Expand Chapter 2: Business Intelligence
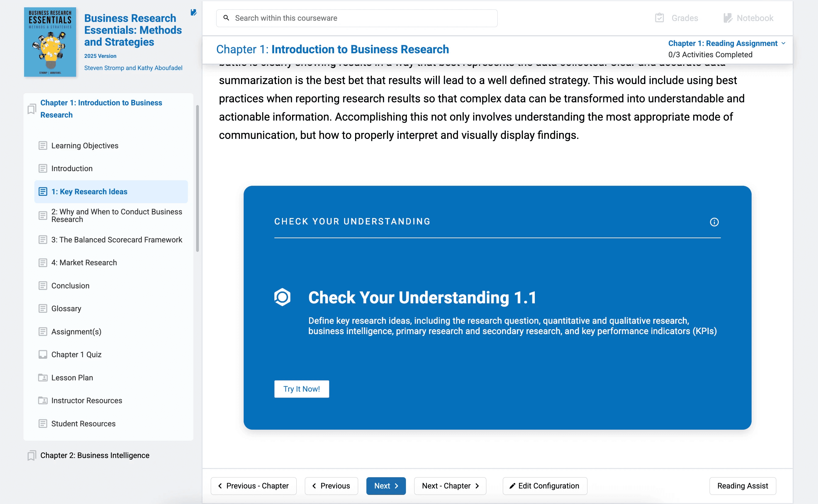 point(95,455)
